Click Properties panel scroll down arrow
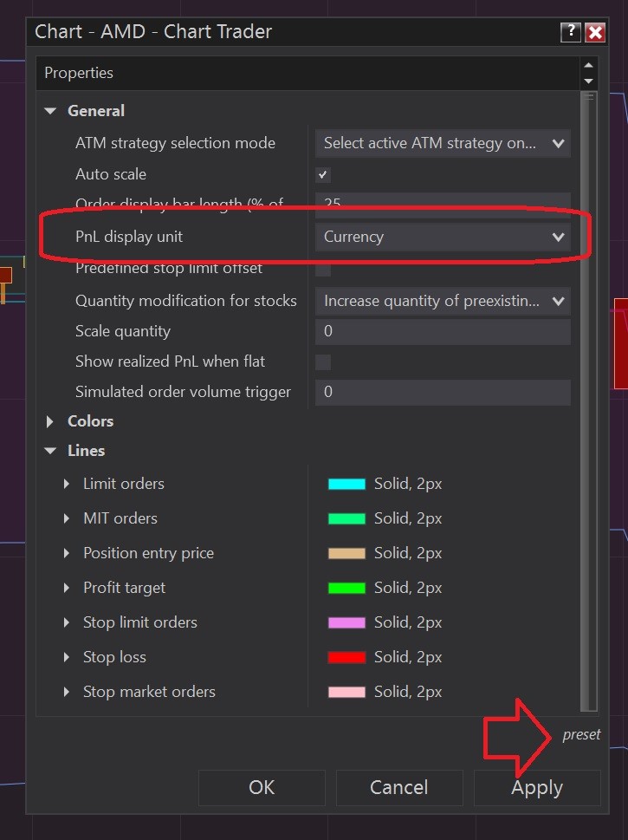The image size is (628, 840). point(589,81)
